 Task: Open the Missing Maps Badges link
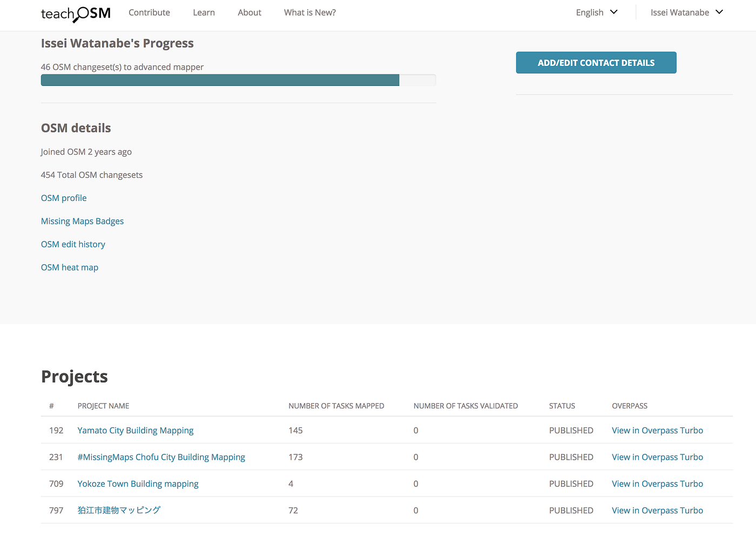tap(82, 221)
